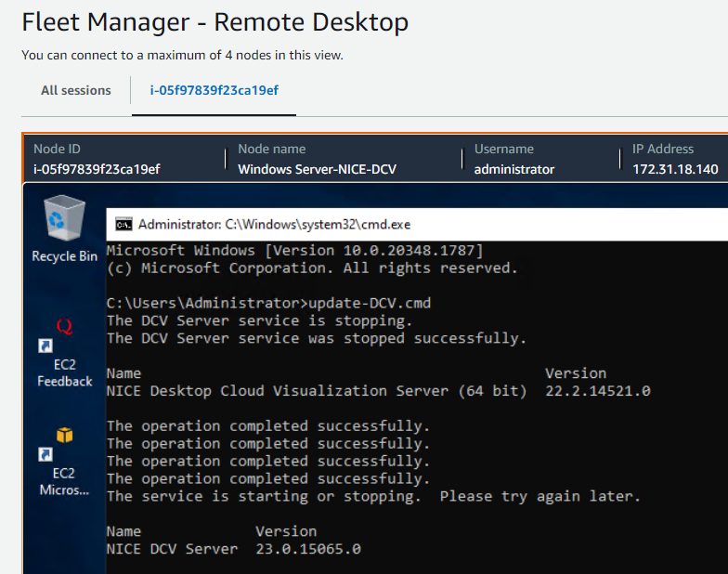
Task: Open the Recycle Bin desktop icon
Action: coord(65,228)
